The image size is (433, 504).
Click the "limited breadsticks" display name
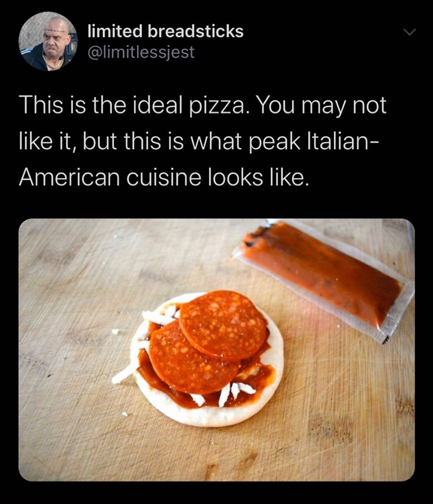tap(165, 32)
